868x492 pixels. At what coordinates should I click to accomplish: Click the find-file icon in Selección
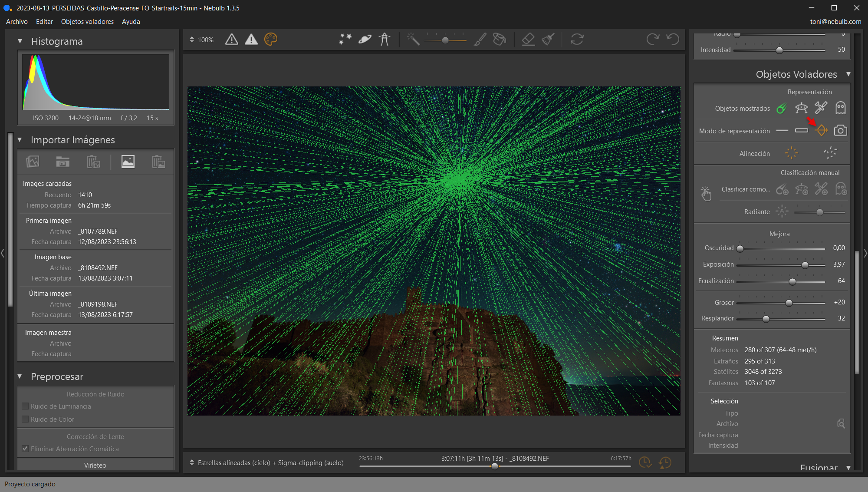(841, 423)
